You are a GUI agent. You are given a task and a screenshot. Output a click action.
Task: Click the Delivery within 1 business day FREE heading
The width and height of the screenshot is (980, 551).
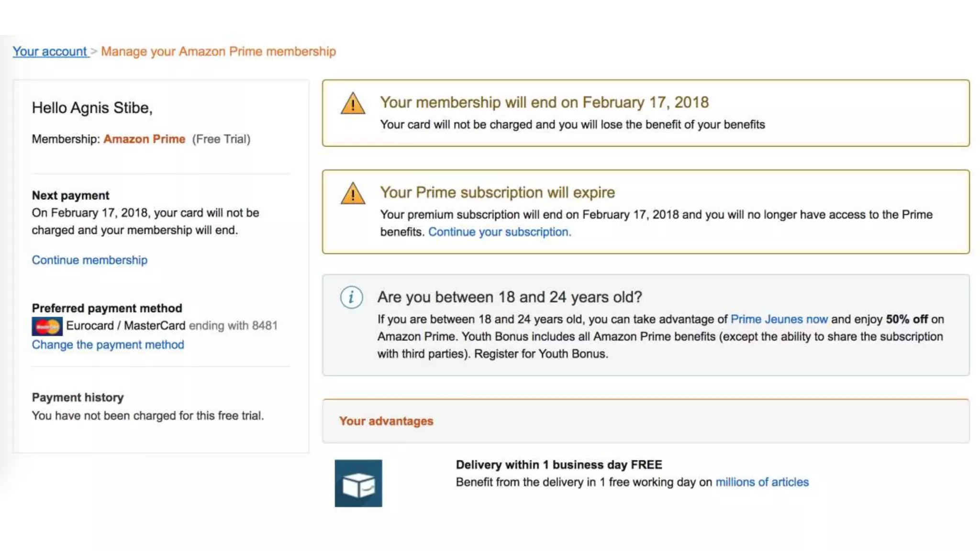pos(558,465)
